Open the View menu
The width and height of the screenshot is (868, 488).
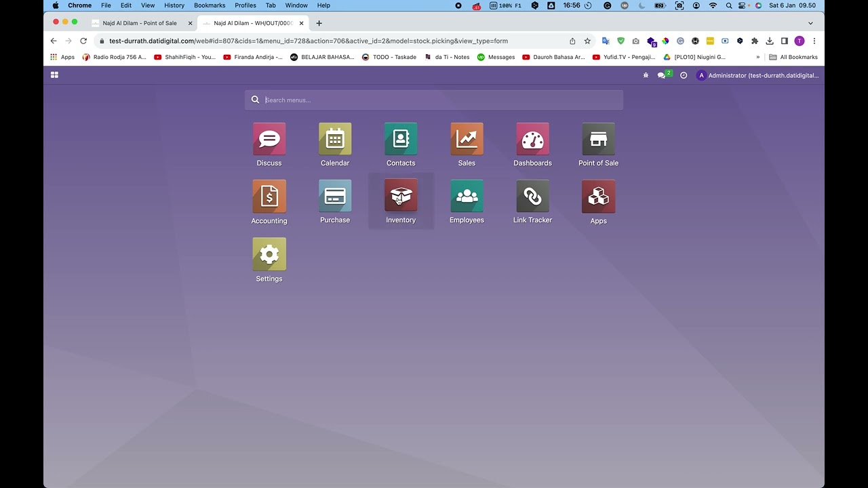click(148, 5)
